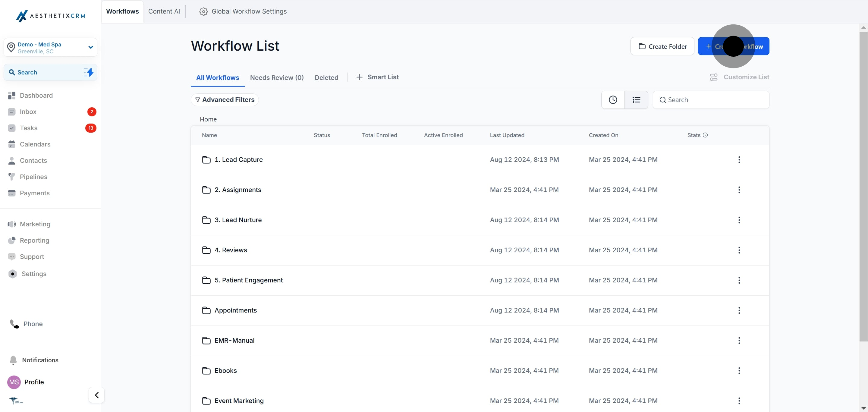
Task: Open the Appointments folder
Action: 236,310
